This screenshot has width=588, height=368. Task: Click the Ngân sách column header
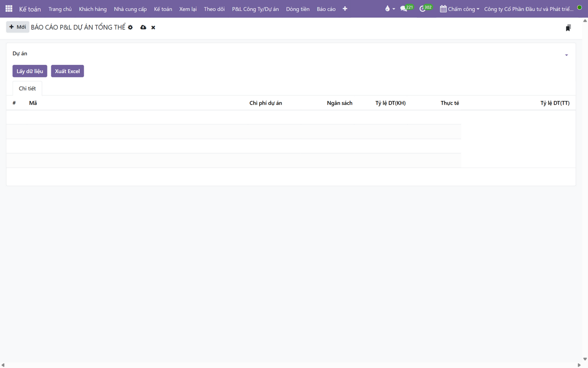(x=340, y=103)
